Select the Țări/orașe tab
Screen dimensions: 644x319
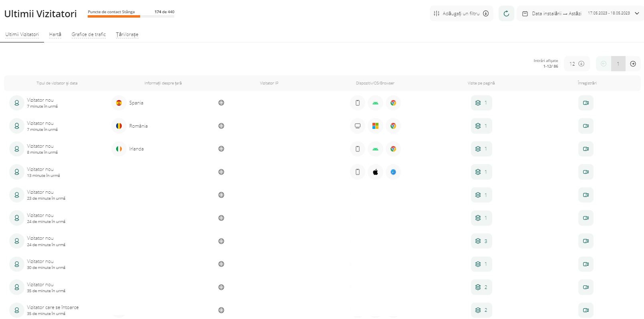(127, 34)
